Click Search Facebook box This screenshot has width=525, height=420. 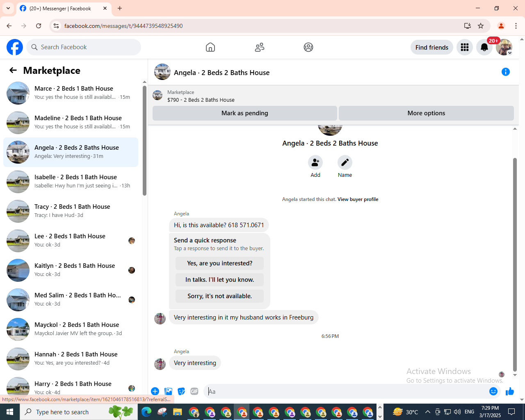[84, 47]
